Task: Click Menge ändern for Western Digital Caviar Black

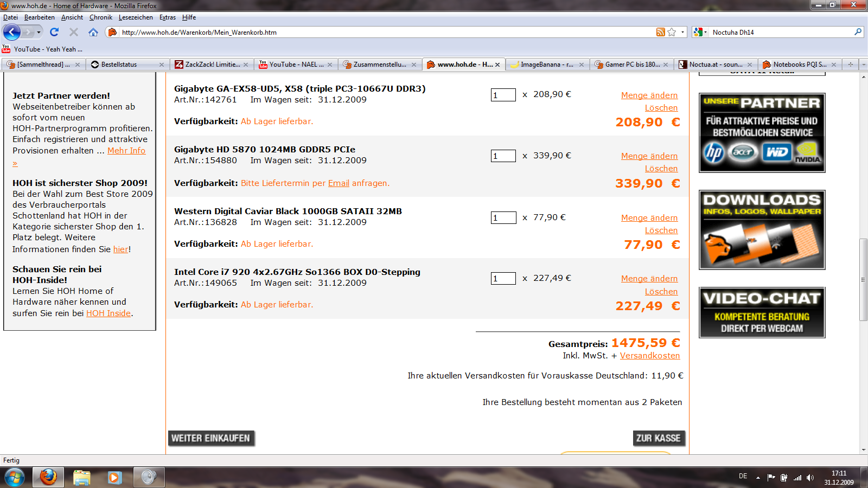Action: [x=649, y=218]
